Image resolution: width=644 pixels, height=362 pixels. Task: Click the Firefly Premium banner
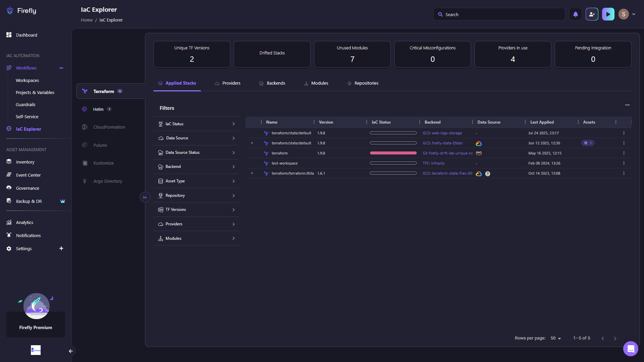pos(36,324)
